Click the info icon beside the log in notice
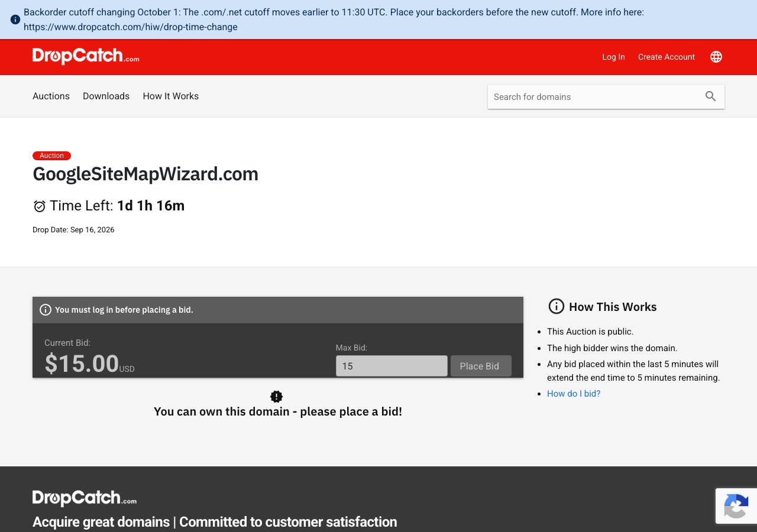This screenshot has width=757, height=532. point(46,310)
